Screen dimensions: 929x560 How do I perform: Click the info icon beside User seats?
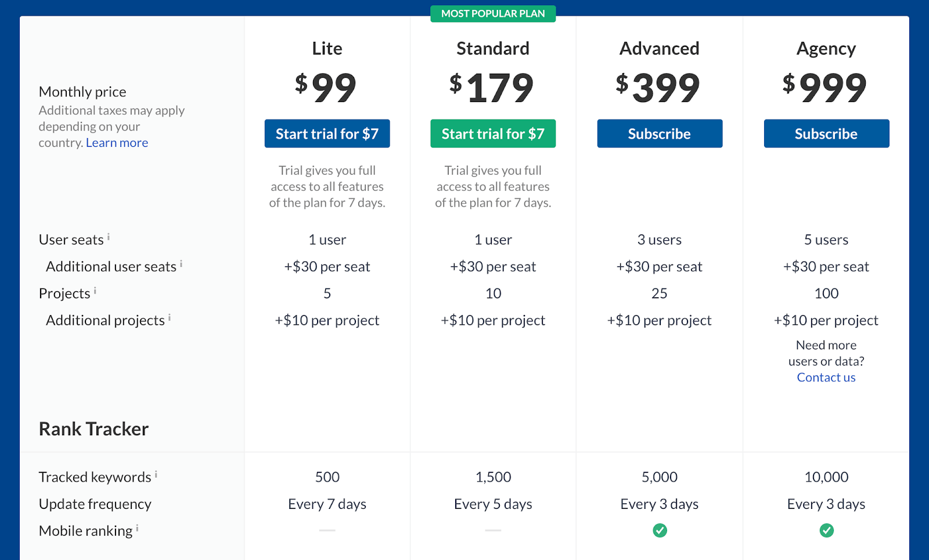coord(109,237)
